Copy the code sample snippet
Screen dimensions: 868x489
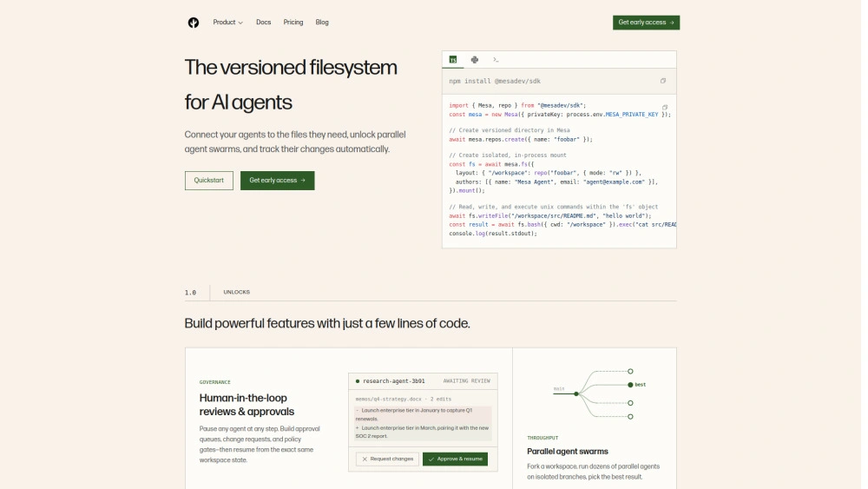[x=665, y=107]
